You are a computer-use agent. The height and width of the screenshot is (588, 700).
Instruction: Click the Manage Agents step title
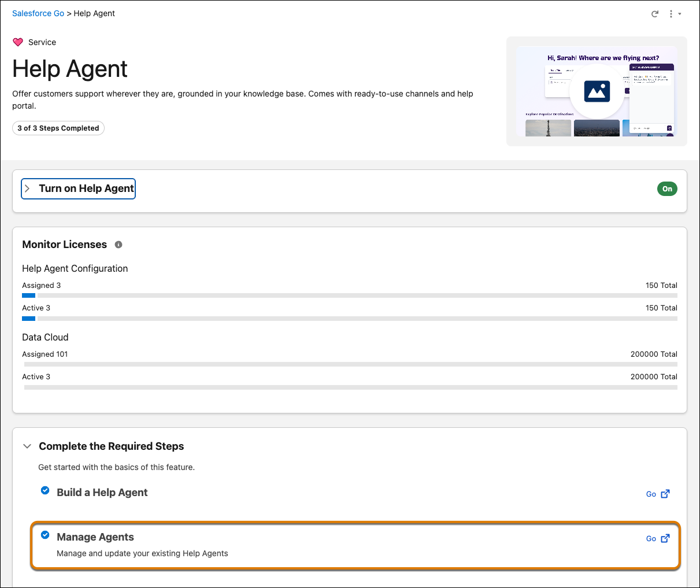95,537
